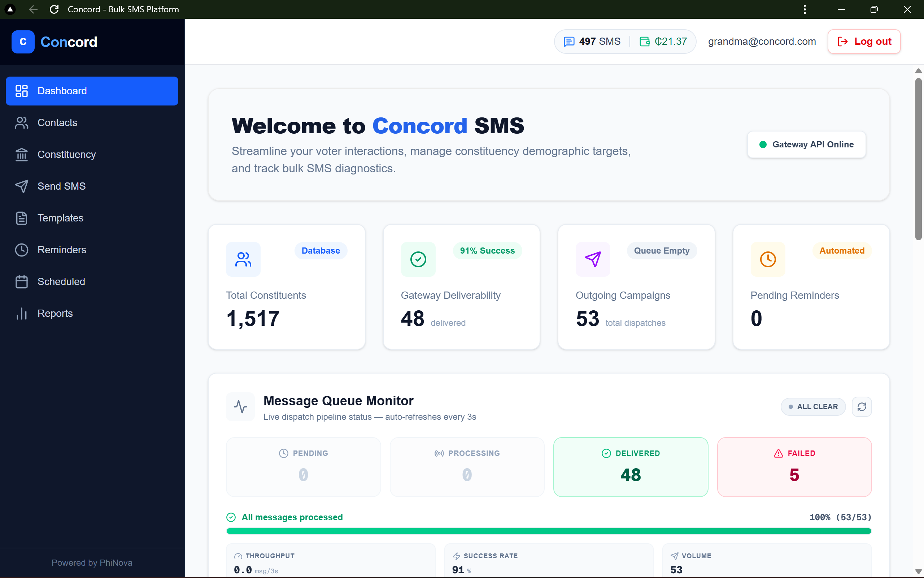Click the VOLUME paper plane icon
The width and height of the screenshot is (924, 578).
[x=675, y=556]
